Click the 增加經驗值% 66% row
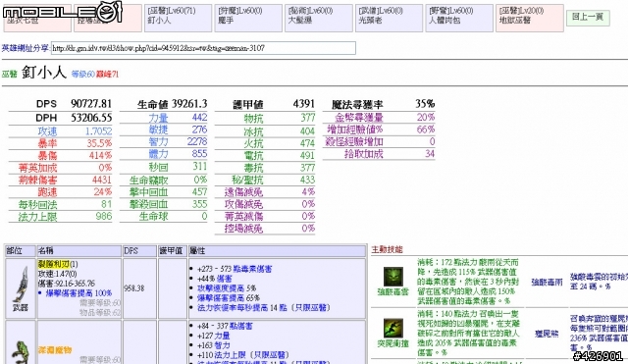Screen dimensions: 628x364 click(x=379, y=130)
